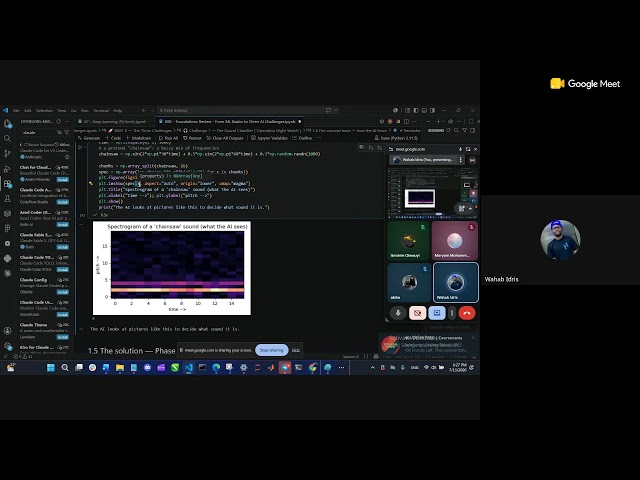The width and height of the screenshot is (640, 480).
Task: Open the Testing flask icon
Action: [7, 198]
